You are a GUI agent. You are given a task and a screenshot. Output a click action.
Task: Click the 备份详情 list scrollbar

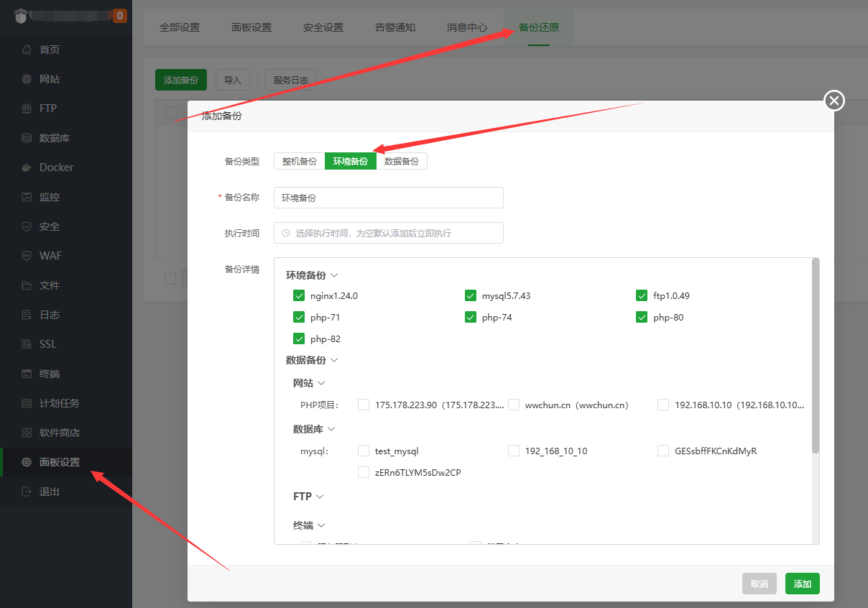click(816, 356)
